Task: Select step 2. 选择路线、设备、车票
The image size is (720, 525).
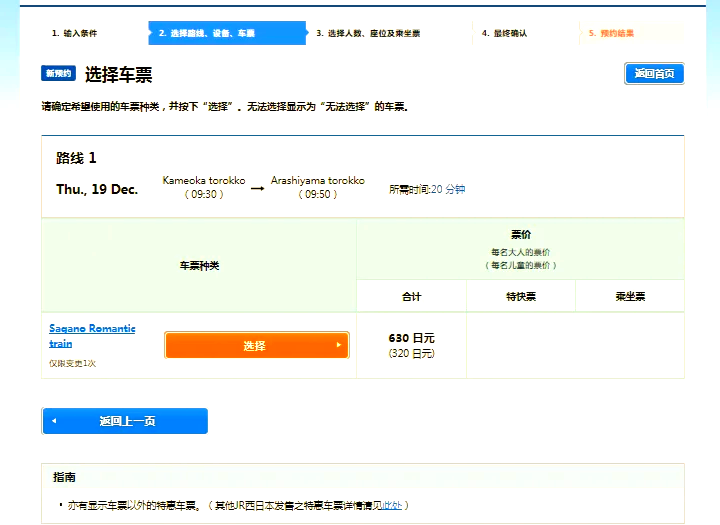Action: click(x=227, y=33)
